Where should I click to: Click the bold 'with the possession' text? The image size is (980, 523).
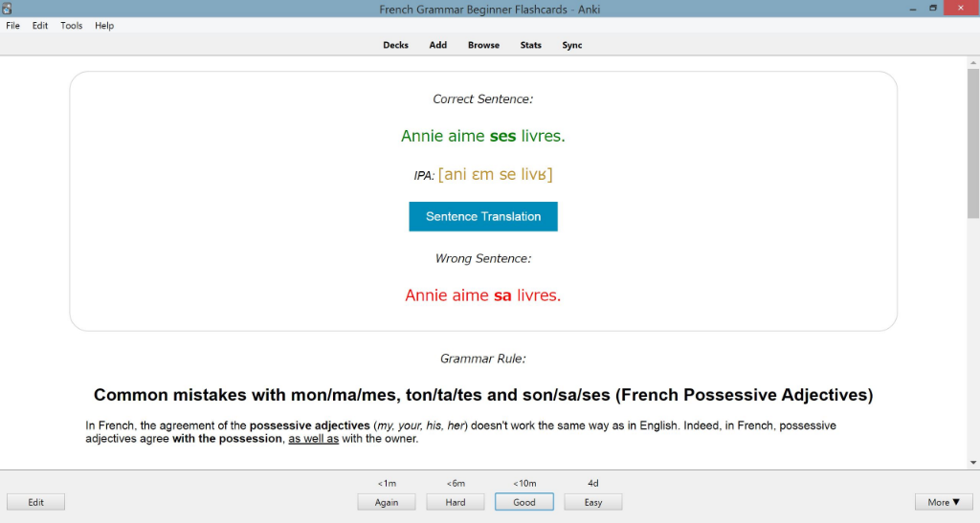pyautogui.click(x=227, y=439)
